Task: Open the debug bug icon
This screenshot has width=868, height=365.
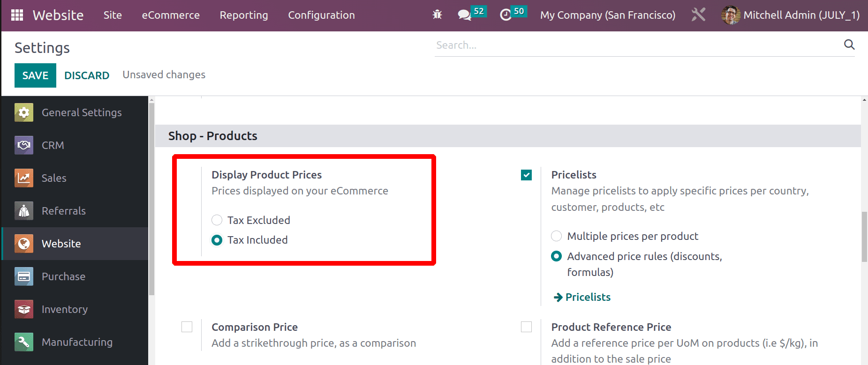Action: pos(437,15)
